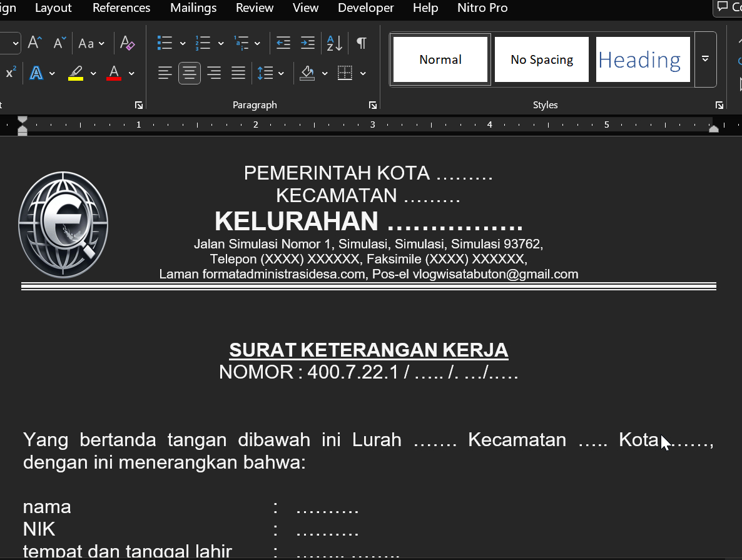This screenshot has height=560, width=742.
Task: Click the Increase Indent icon
Action: coord(308,43)
